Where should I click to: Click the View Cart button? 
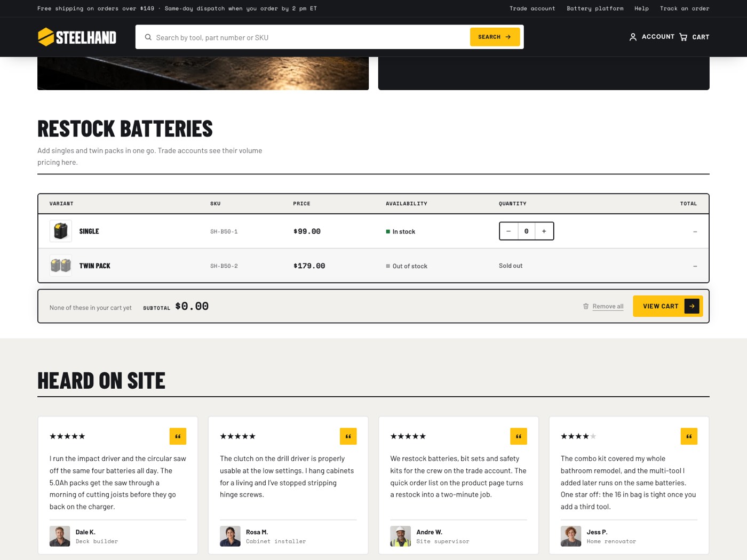pos(667,306)
